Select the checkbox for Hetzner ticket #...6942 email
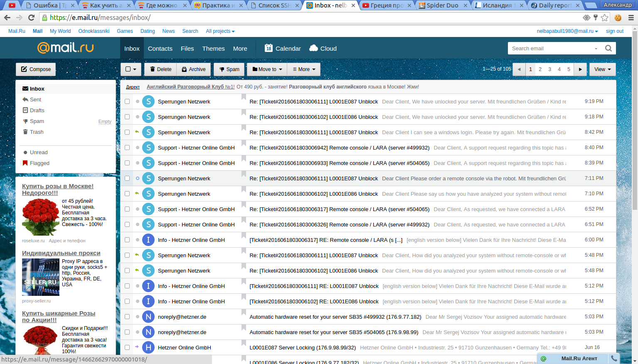This screenshot has width=638, height=364. pos(127,148)
